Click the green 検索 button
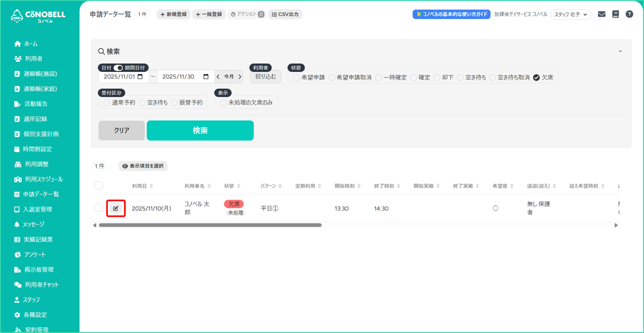The width and height of the screenshot is (644, 333). [x=200, y=130]
